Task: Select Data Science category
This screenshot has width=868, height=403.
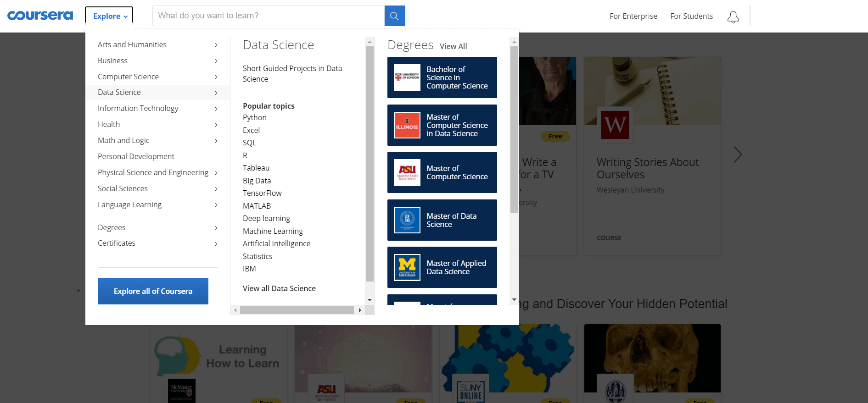Action: click(x=157, y=93)
